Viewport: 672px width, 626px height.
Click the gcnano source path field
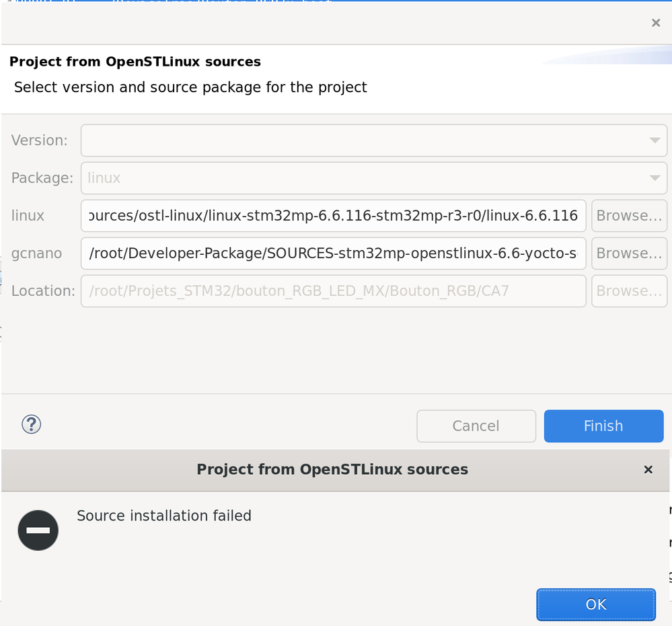[x=333, y=253]
